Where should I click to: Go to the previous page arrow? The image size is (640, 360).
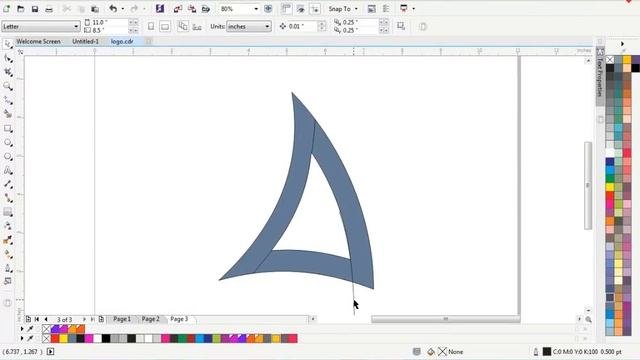(x=46, y=319)
